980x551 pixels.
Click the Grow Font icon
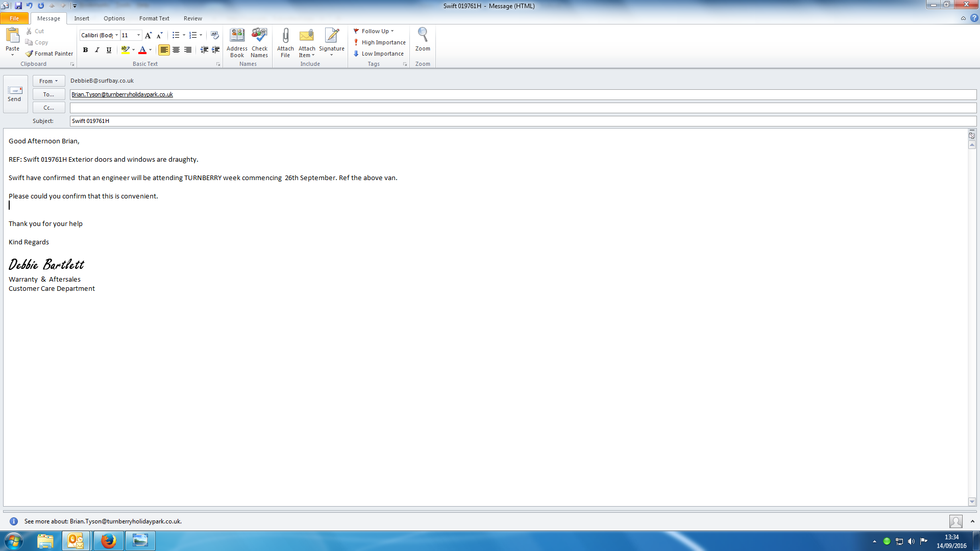(148, 35)
